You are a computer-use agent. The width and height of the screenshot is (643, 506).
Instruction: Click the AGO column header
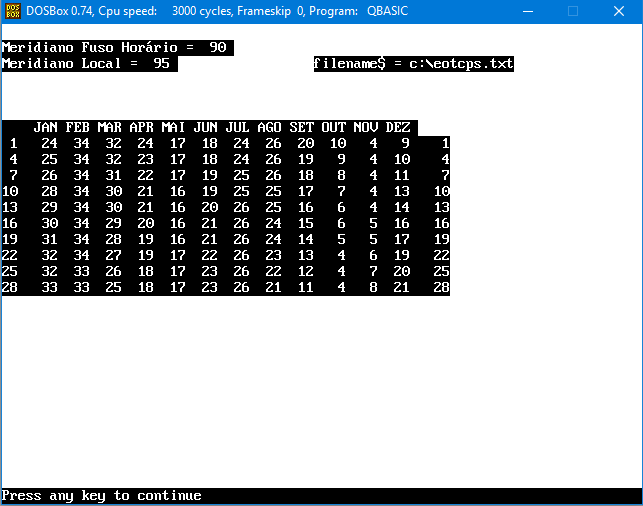pos(269,128)
